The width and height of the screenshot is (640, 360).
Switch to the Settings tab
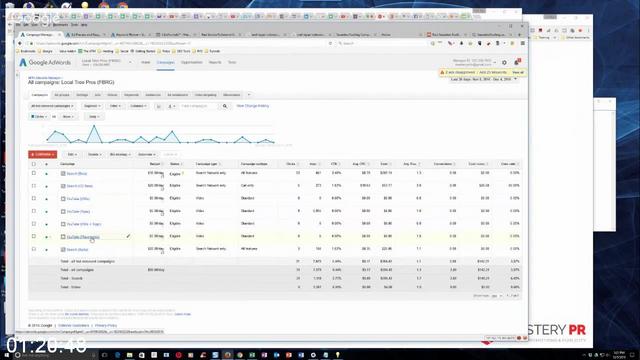click(82, 95)
